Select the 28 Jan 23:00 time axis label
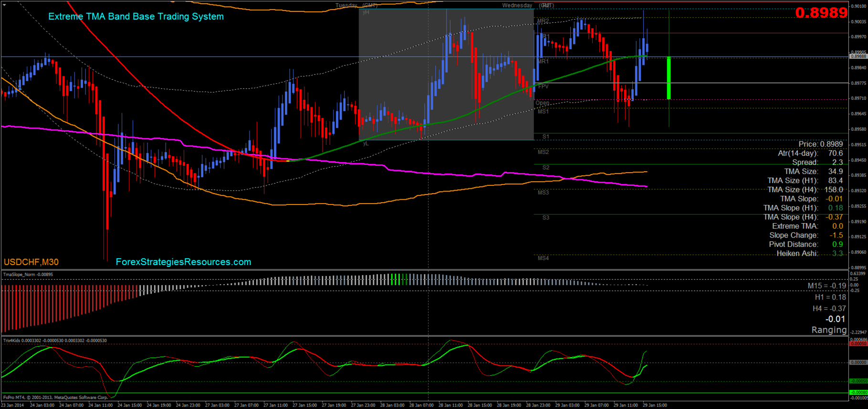 tap(538, 405)
